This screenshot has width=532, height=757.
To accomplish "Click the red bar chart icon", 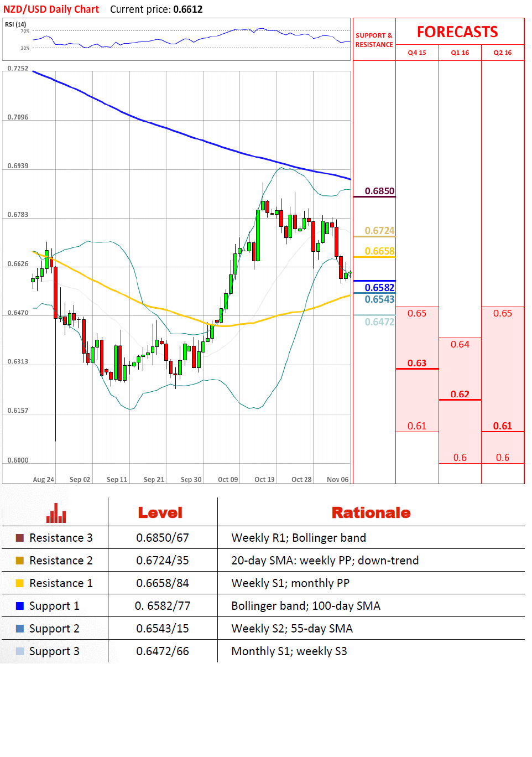I will point(56,513).
